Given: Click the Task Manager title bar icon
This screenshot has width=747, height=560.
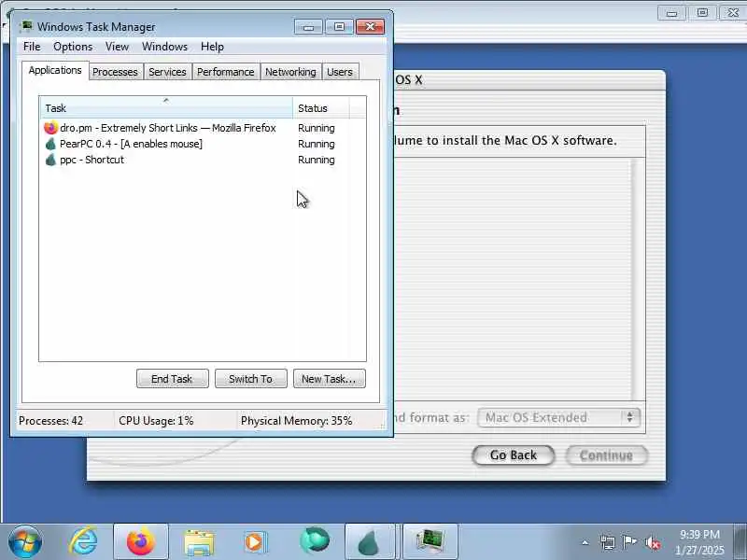Looking at the screenshot, I should (27, 26).
